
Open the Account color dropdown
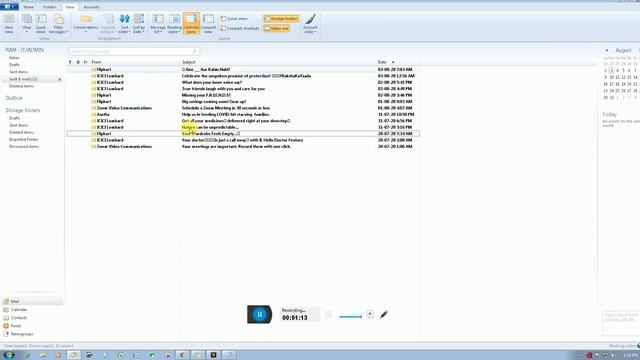click(x=310, y=24)
